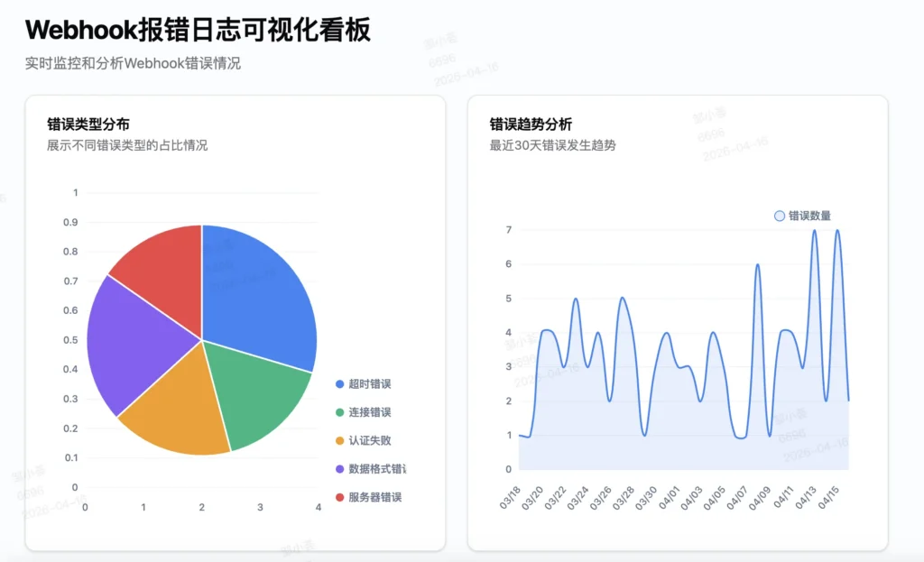Click the 错误类型分布 card title
924x562 pixels.
[88, 124]
